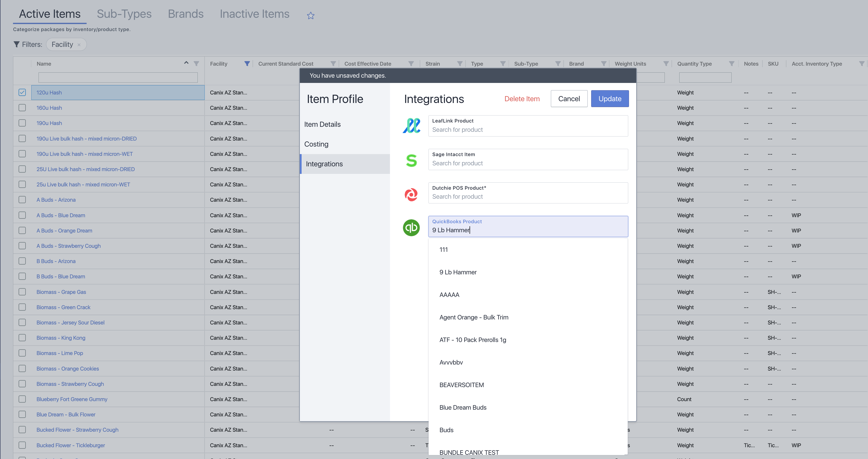This screenshot has height=459, width=868.
Task: Select checkbox for A Buds - Blue Dream
Action: (22, 215)
